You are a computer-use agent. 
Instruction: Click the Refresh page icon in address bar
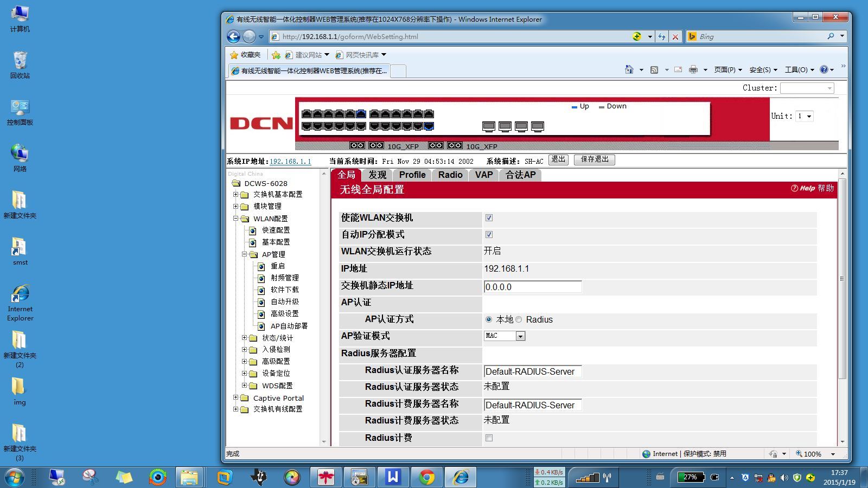(x=662, y=36)
